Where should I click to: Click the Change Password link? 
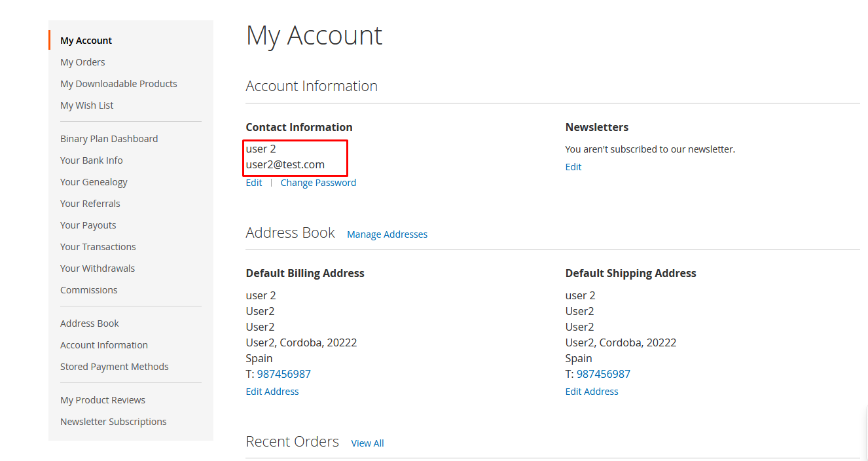coord(318,183)
